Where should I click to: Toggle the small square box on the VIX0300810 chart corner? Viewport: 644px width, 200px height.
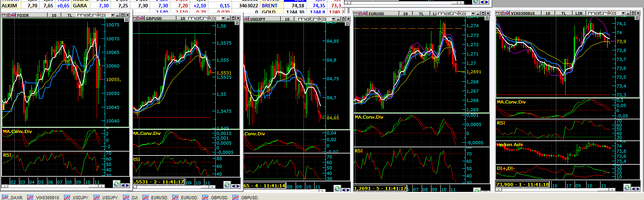(x=637, y=18)
